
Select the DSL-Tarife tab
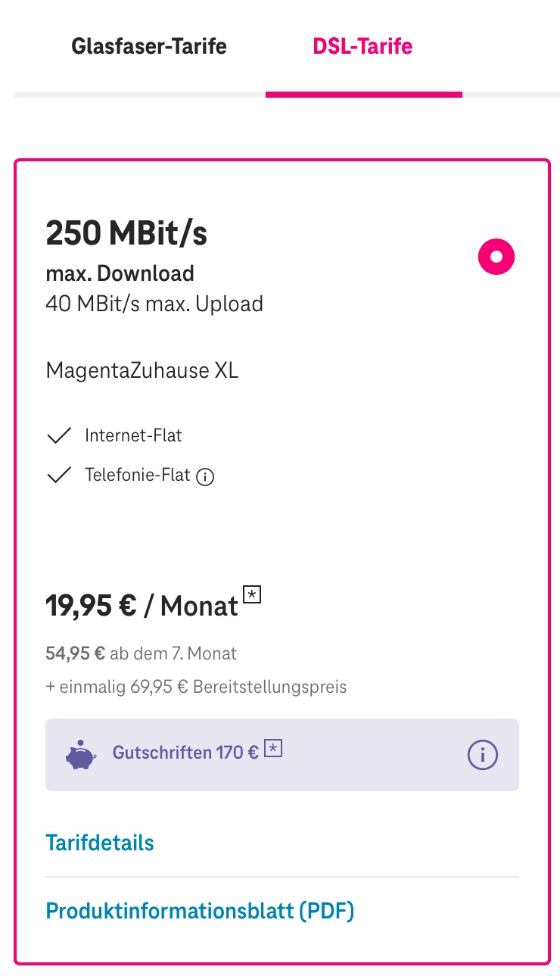click(362, 46)
